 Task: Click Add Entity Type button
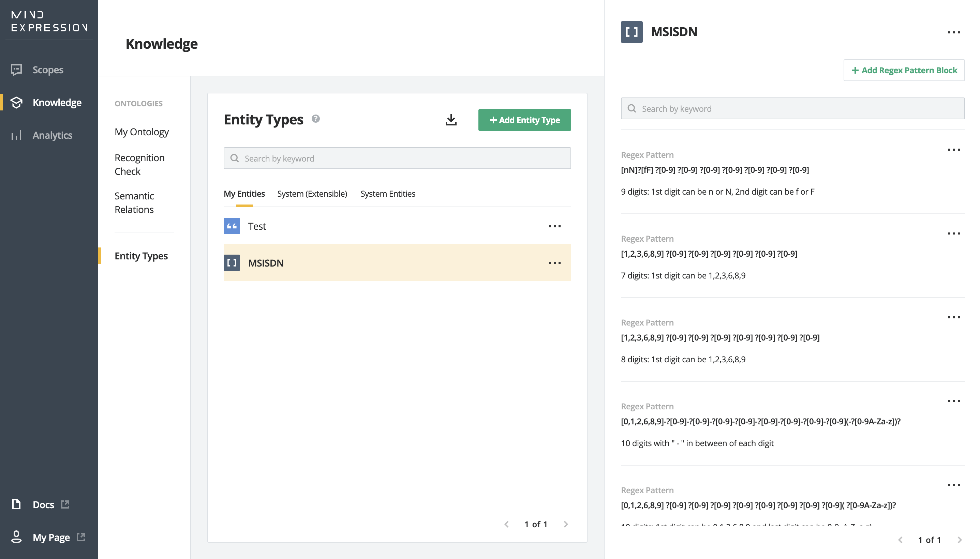tap(524, 120)
